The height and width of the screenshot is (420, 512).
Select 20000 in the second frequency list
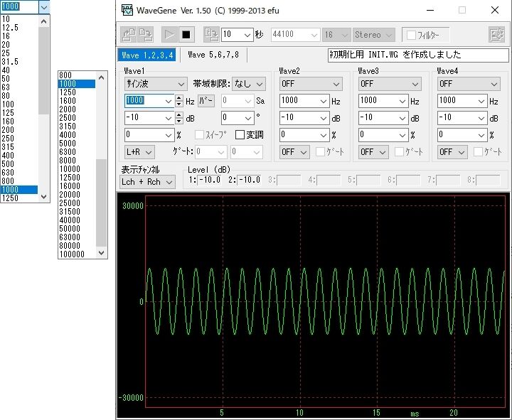(x=77, y=195)
